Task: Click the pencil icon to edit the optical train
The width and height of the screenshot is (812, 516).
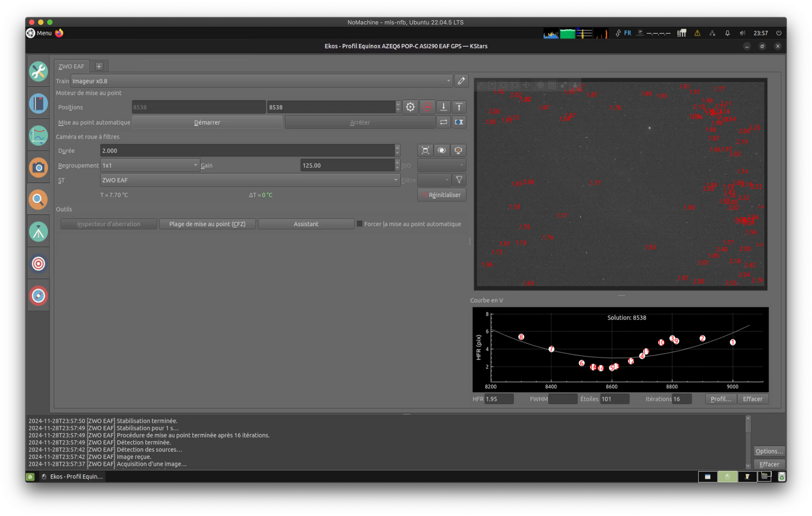Action: (461, 81)
